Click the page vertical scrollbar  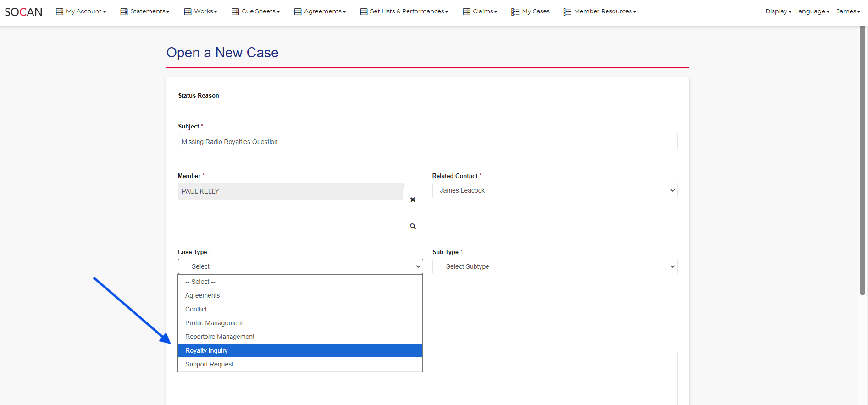862,161
